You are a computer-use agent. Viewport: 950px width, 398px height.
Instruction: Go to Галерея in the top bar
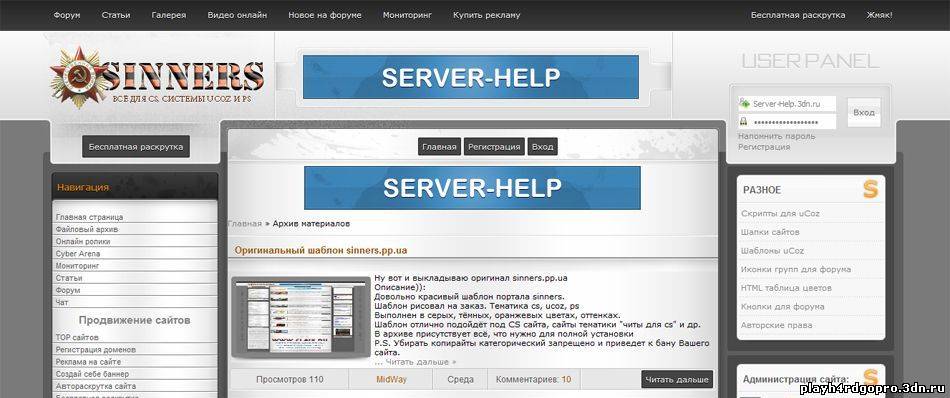[169, 15]
